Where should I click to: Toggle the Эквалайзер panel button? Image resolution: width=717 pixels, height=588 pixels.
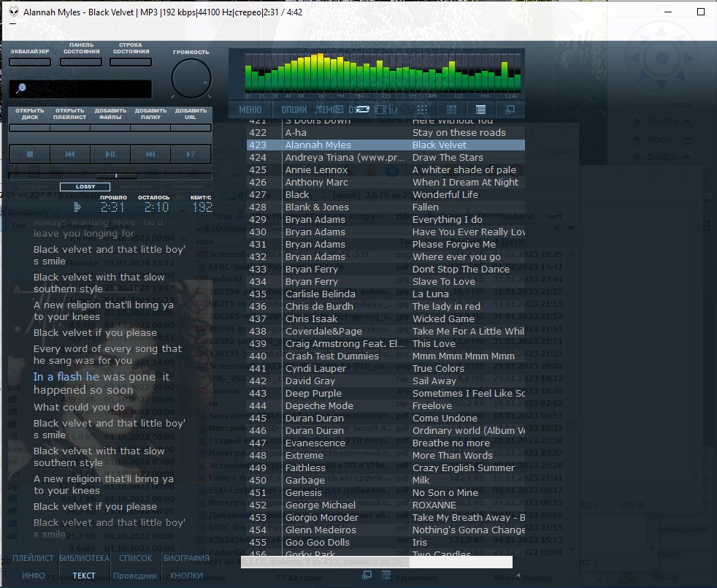tap(30, 62)
